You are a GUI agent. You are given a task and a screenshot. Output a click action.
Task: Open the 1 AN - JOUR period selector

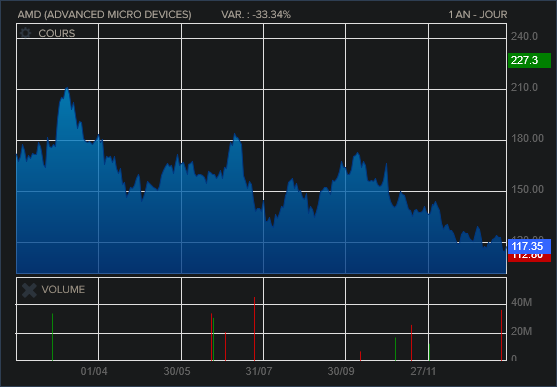pos(477,15)
